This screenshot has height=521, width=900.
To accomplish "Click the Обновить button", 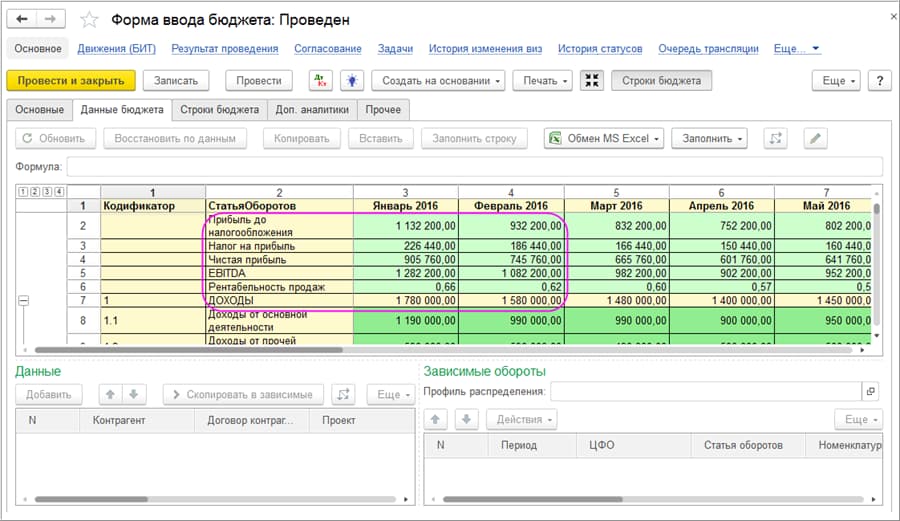I will [x=55, y=138].
